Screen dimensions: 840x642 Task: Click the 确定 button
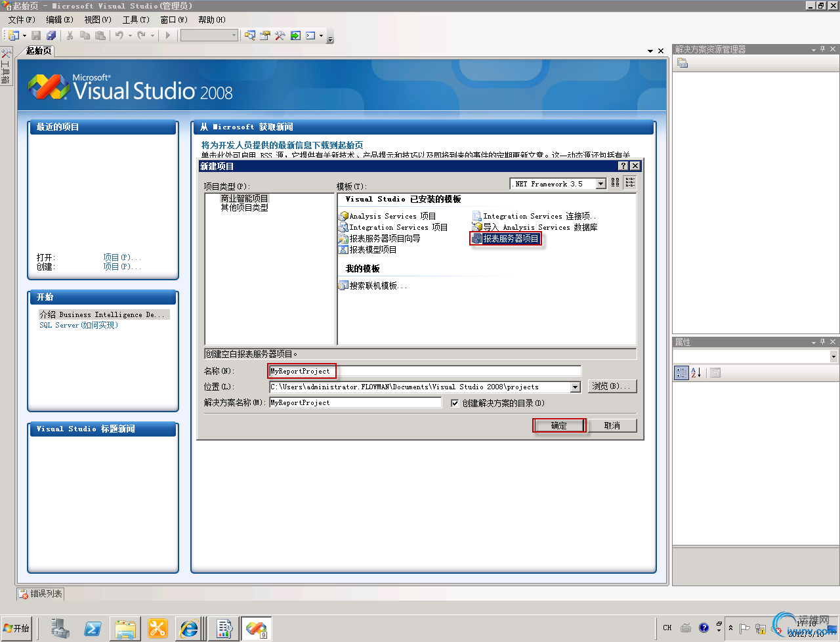click(x=558, y=425)
